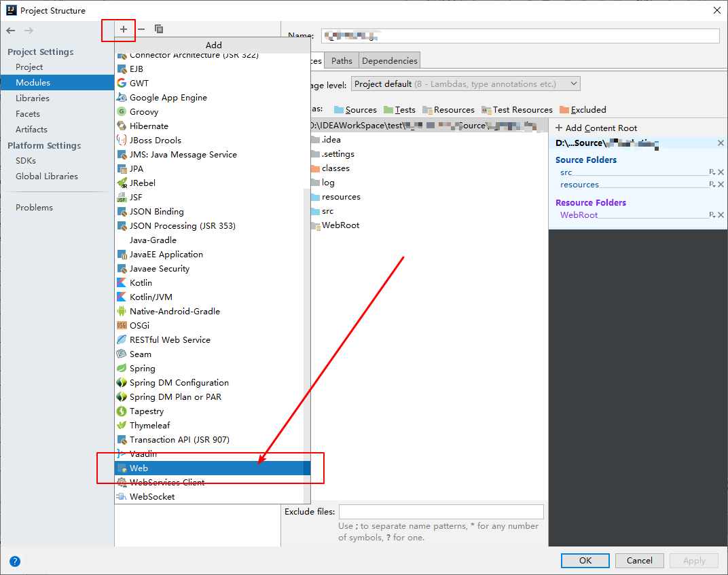Image resolution: width=728 pixels, height=575 pixels.
Task: Click the Thymeleaf icon
Action: coord(122,425)
